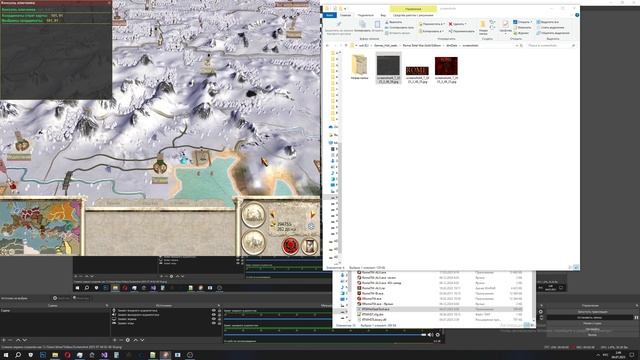The height and width of the screenshot is (360, 640).
Task: Click Журнал in the Explorer ribbon Open group
Action: pyautogui.click(x=521, y=33)
